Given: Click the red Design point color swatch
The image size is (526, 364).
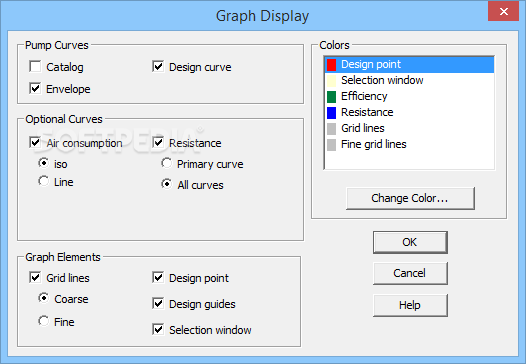Looking at the screenshot, I should pyautogui.click(x=331, y=65).
